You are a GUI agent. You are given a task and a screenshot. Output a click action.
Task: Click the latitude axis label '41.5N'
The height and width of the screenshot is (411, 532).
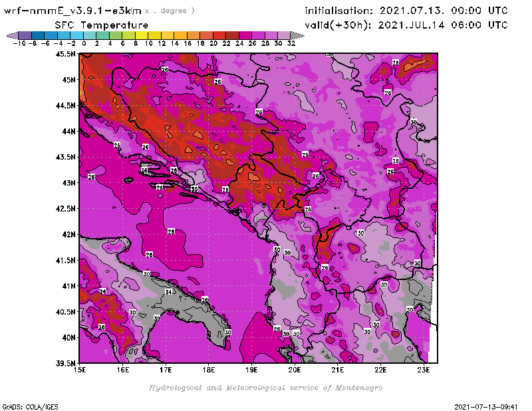(x=65, y=260)
